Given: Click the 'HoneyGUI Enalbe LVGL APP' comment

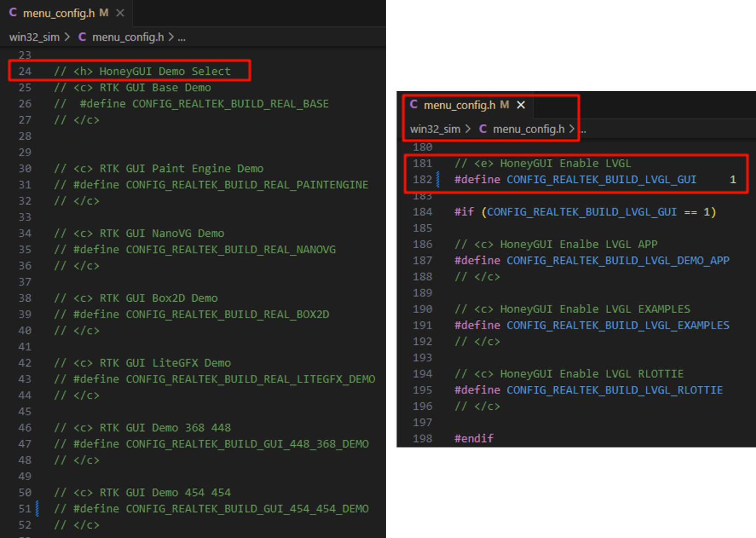Looking at the screenshot, I should 556,244.
